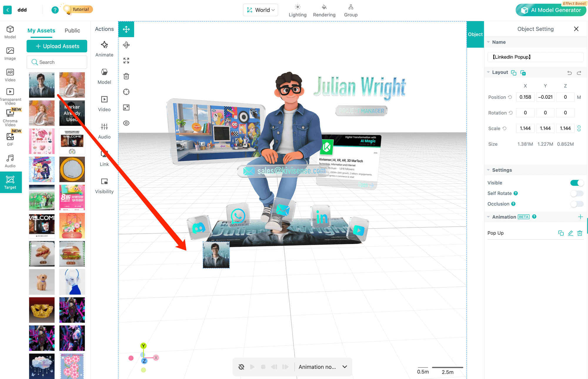
Task: Click the Upload Assets button
Action: (x=57, y=46)
